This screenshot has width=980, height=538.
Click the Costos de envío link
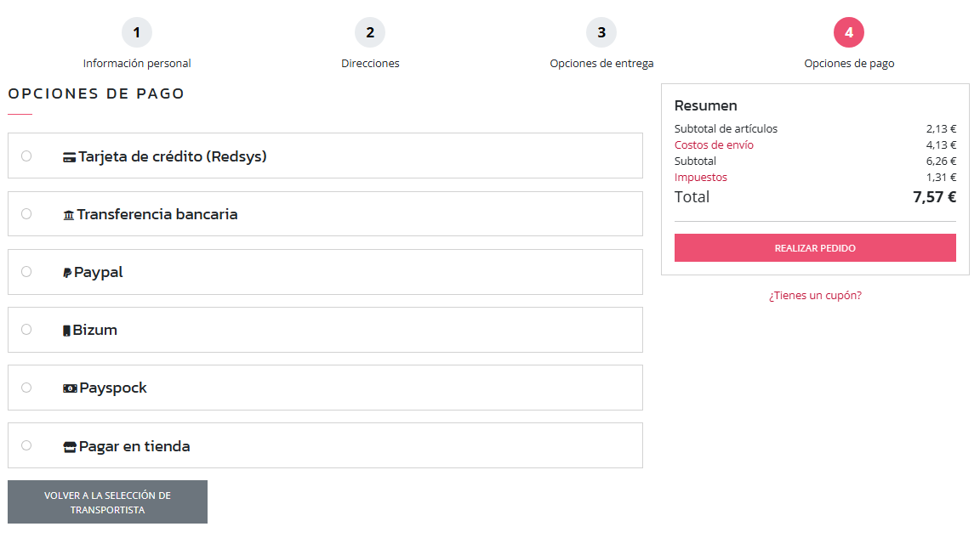coord(714,145)
